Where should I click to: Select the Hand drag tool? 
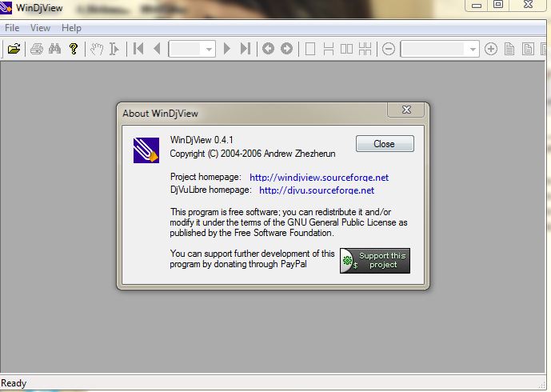coord(97,49)
